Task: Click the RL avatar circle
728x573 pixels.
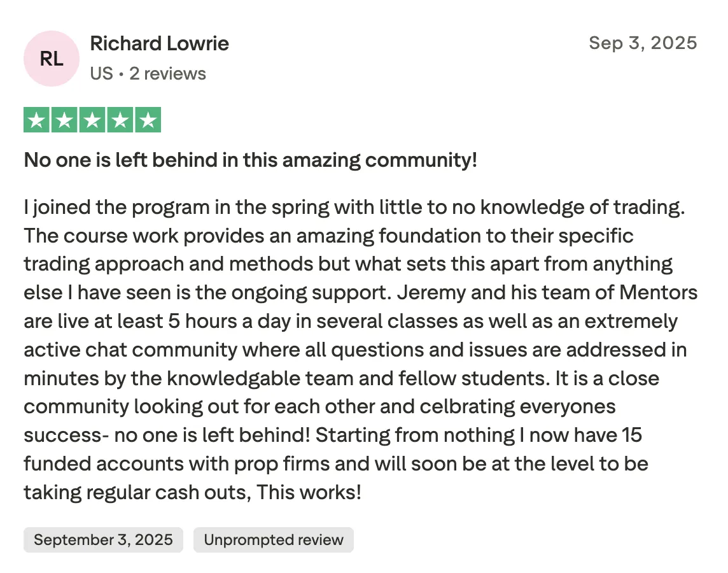Action: tap(52, 59)
